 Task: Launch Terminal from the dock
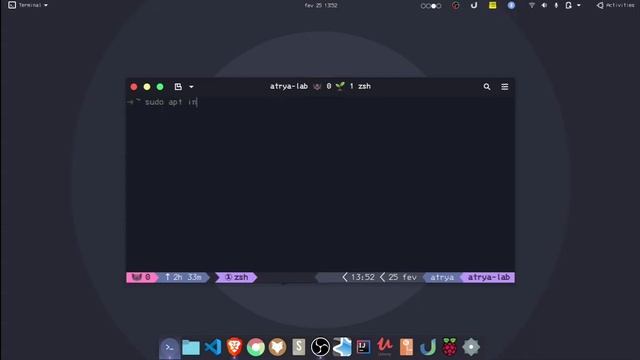[x=169, y=348]
